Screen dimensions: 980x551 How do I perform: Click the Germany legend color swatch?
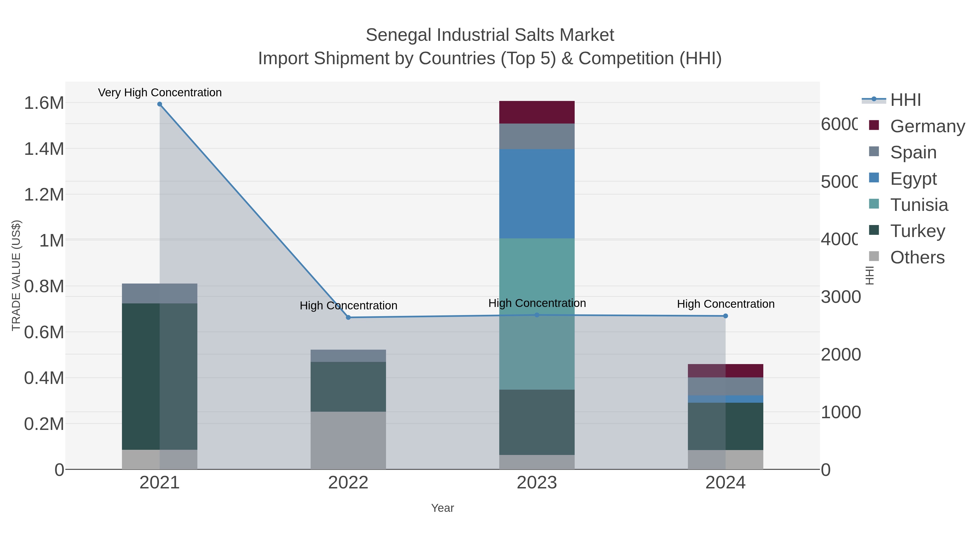coord(874,125)
